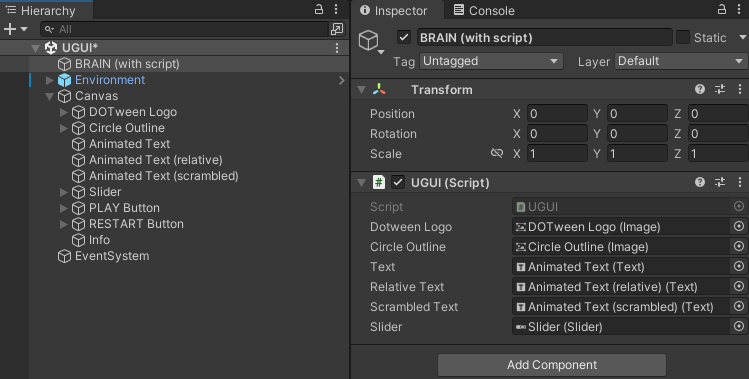Toggle the GameObject active checkbox
Image resolution: width=749 pixels, height=379 pixels.
click(404, 37)
